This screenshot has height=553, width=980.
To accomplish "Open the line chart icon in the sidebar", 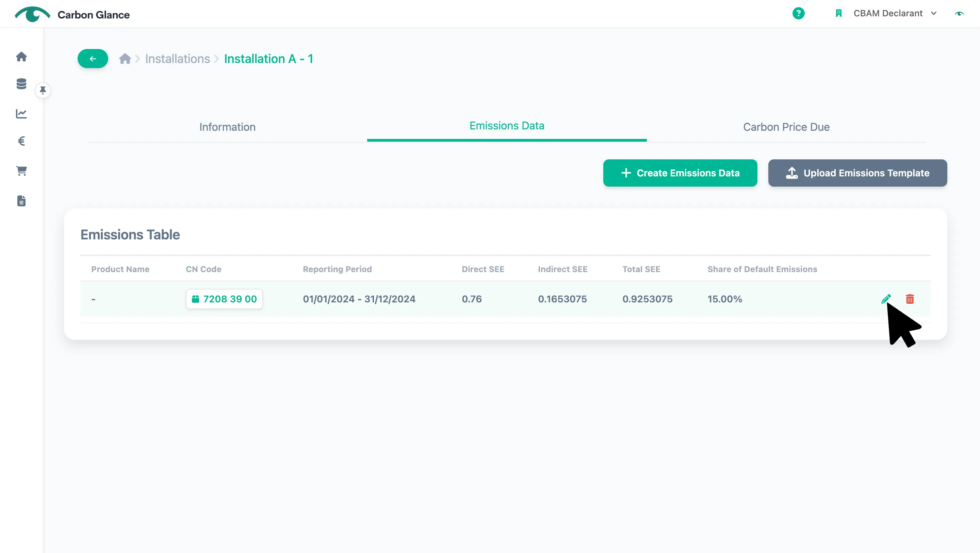I will [21, 113].
